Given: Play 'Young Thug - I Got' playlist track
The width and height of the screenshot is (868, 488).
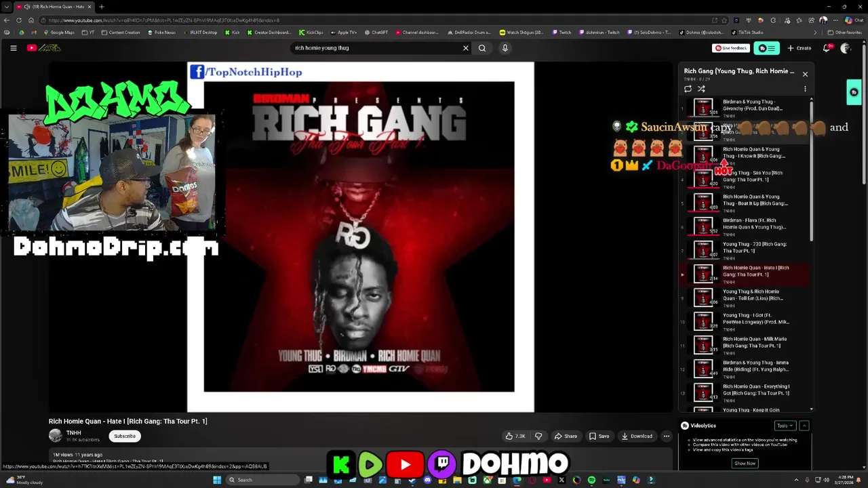Looking at the screenshot, I should point(745,321).
